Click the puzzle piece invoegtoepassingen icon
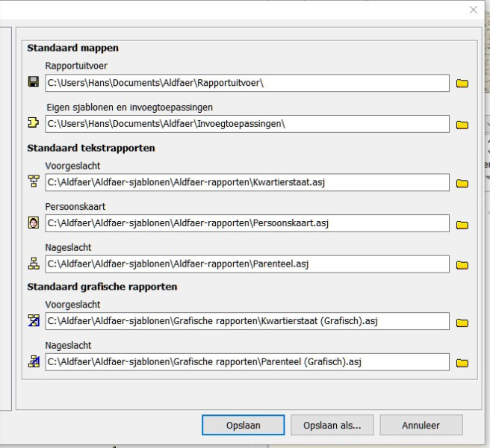Screen dimensions: 490x448 coord(34,123)
